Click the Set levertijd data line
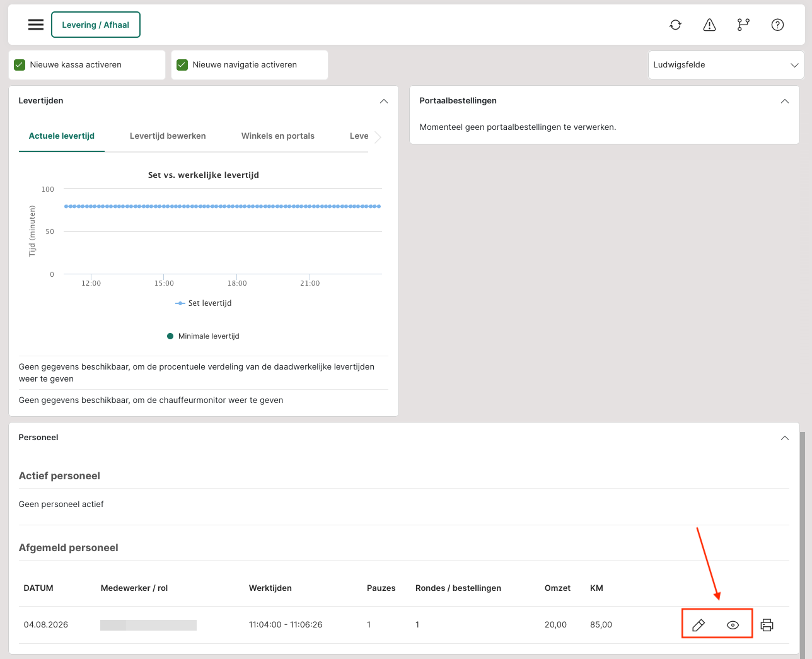Image resolution: width=812 pixels, height=659 pixels. click(222, 206)
